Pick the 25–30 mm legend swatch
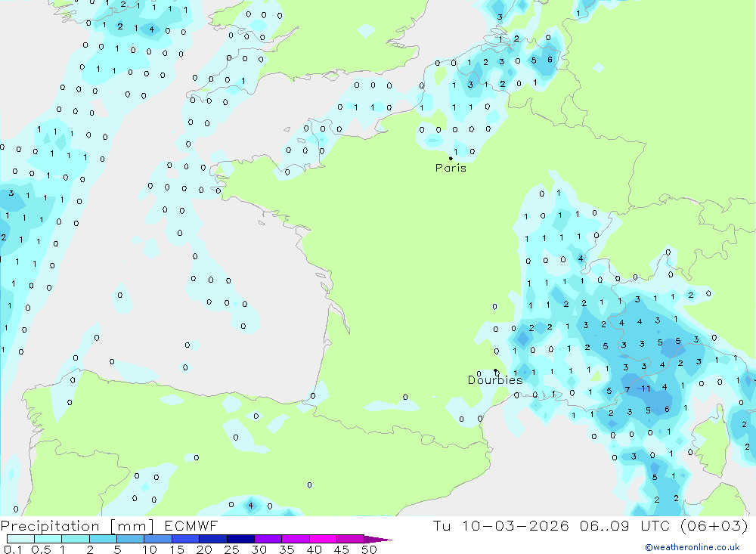The width and height of the screenshot is (756, 554). coord(240,539)
